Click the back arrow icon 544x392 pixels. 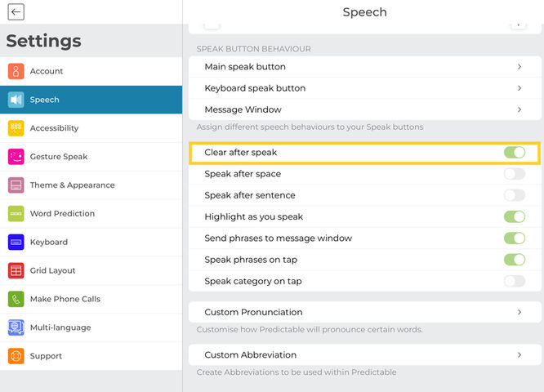pos(16,11)
